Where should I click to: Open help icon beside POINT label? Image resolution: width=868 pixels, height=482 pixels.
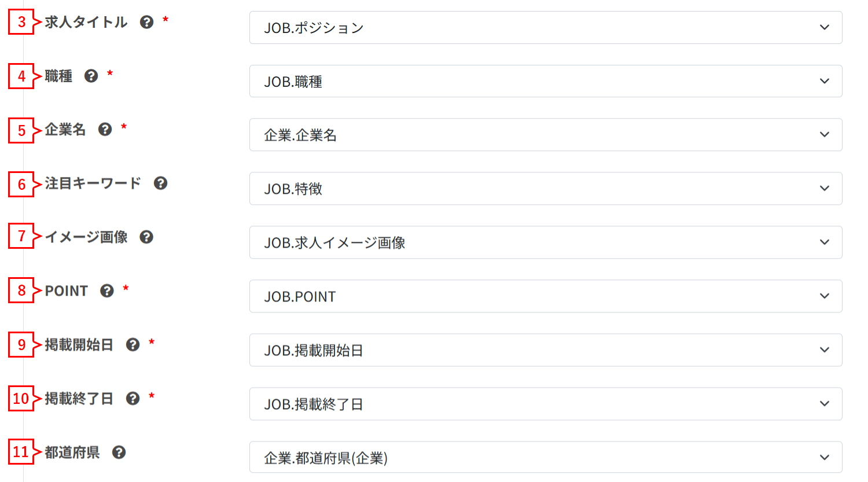point(107,290)
